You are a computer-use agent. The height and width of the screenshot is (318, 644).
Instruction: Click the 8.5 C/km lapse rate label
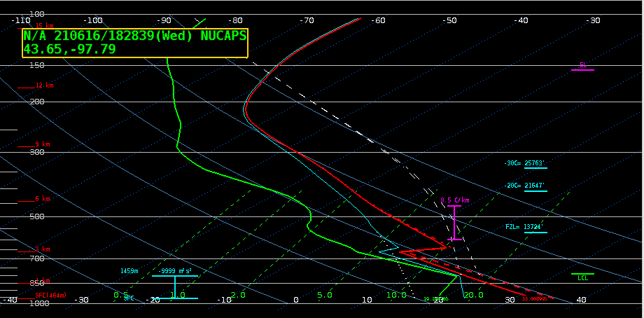point(455,200)
